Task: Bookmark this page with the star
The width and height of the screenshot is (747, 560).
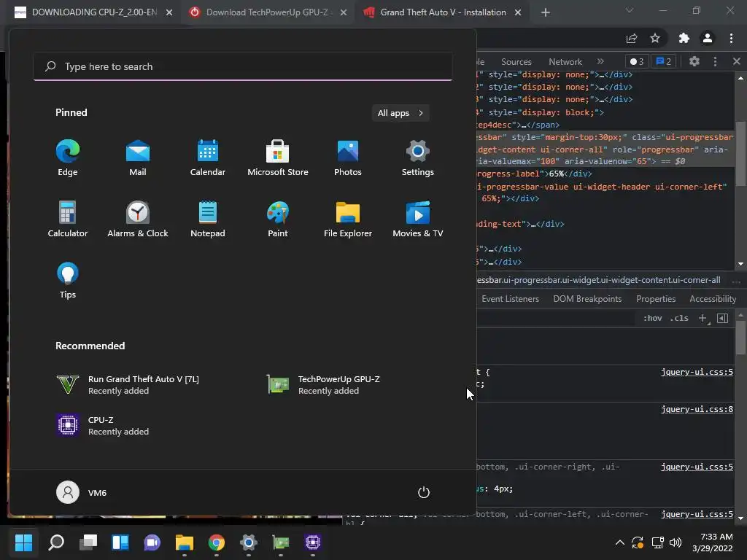Action: coord(655,39)
